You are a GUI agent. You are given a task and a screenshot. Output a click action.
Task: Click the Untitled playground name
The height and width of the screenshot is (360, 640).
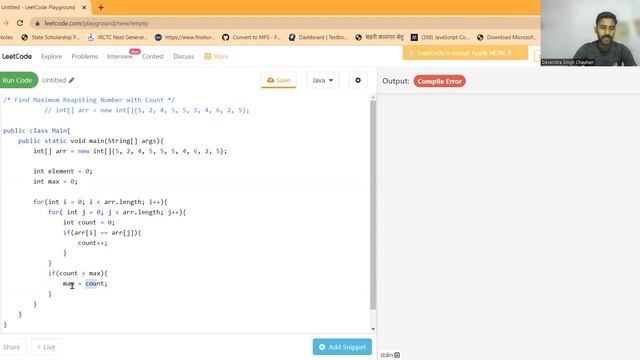[54, 80]
